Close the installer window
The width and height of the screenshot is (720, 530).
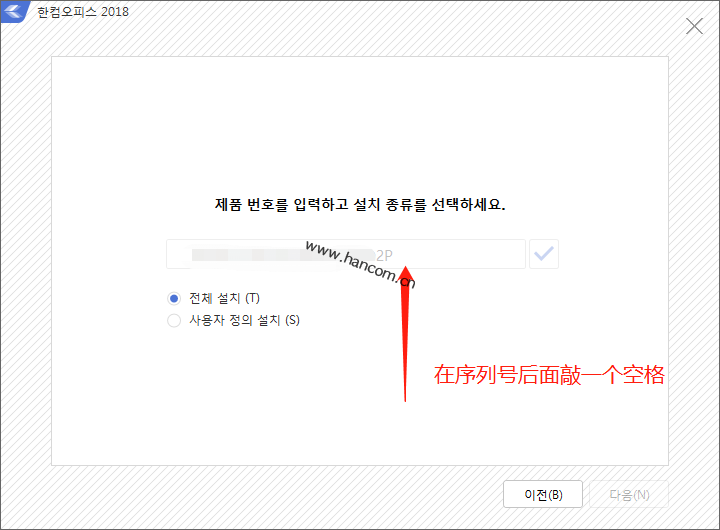pyautogui.click(x=694, y=26)
